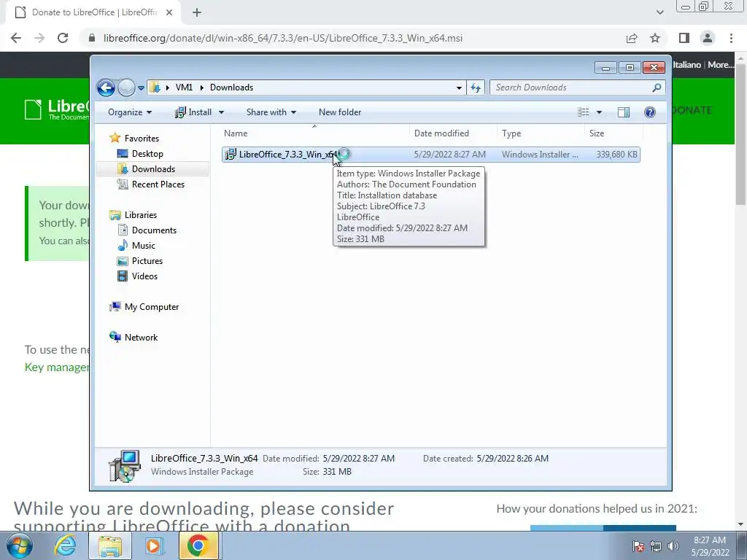Click Downloads in the address breadcrumb
This screenshot has width=747, height=560.
pos(231,87)
